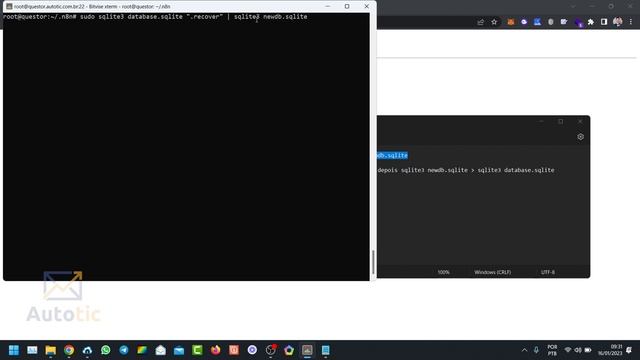This screenshot has height=360, width=640.
Task: Click Windows (CRLF) in Notepad status bar
Action: click(x=493, y=272)
